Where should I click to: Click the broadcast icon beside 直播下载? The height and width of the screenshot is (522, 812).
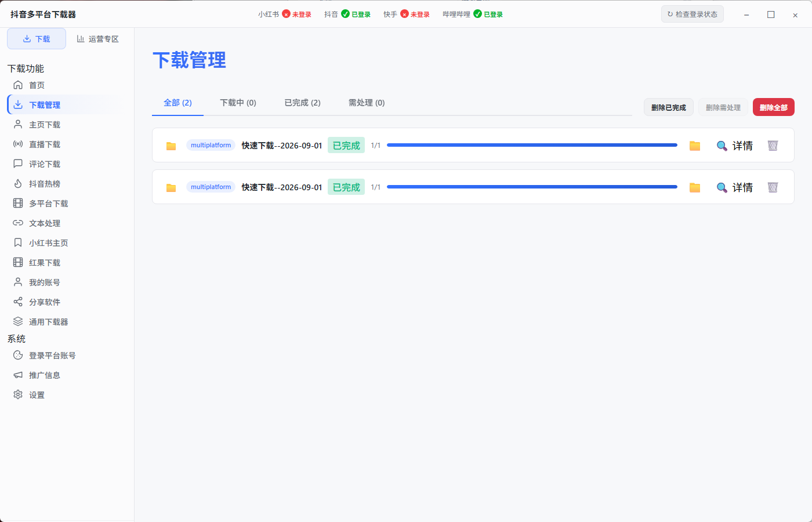coord(18,144)
